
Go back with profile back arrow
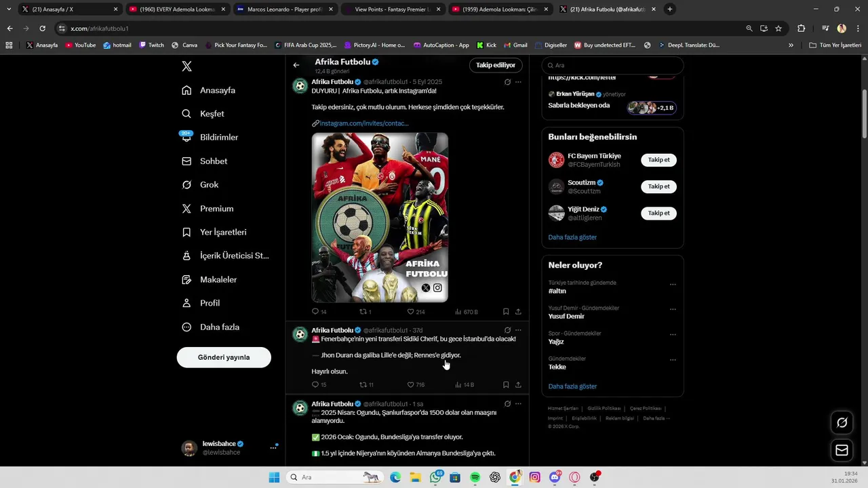(x=296, y=65)
